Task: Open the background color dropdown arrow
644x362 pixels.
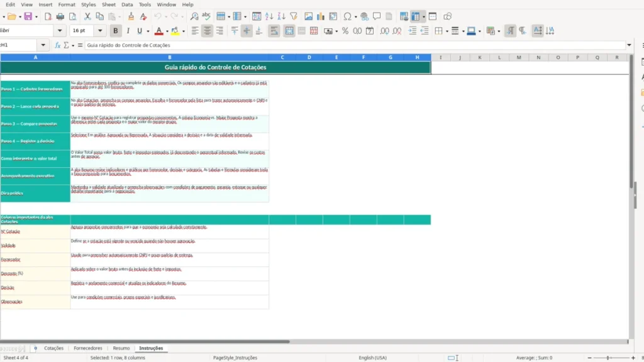Action: (x=184, y=31)
